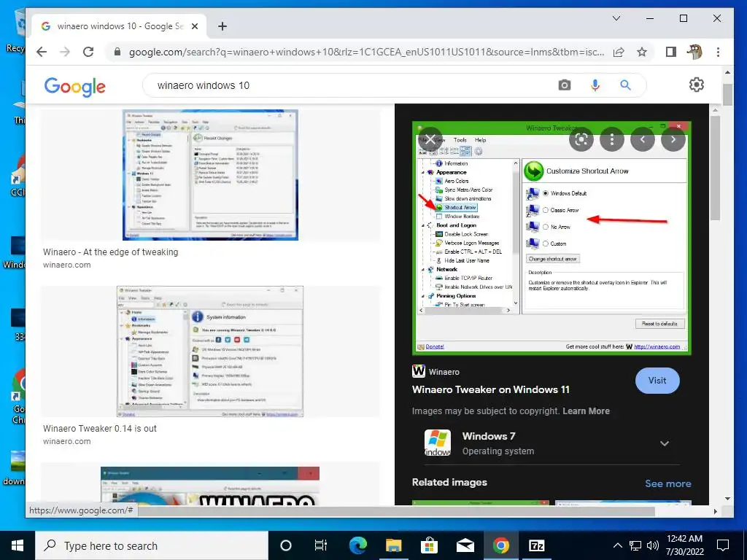Click the Google logo
The height and width of the screenshot is (560, 747).
click(75, 87)
